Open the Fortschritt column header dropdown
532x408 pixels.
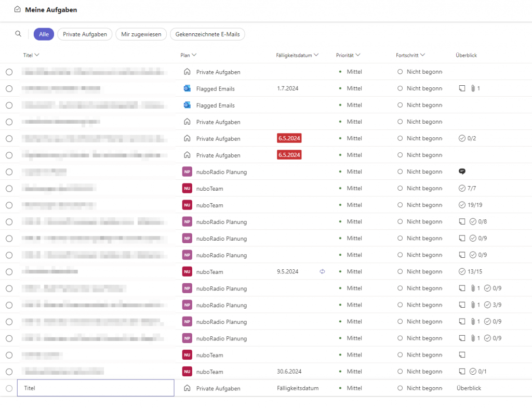[x=410, y=55]
